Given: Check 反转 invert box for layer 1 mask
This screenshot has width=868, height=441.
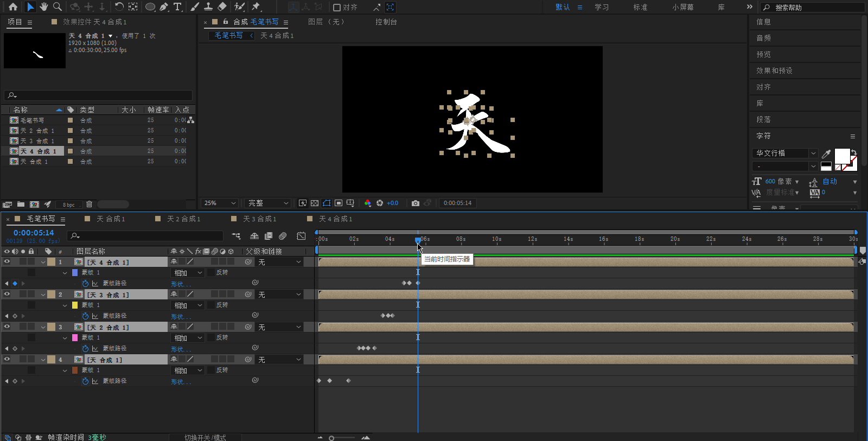Looking at the screenshot, I should tap(210, 273).
